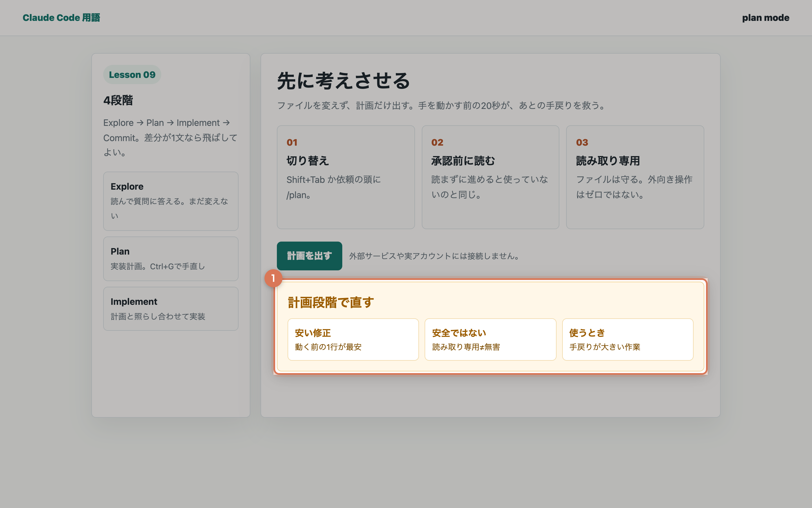The image size is (812, 508).
Task: Click the Explore → Plan → Implement description
Action: pos(171,137)
